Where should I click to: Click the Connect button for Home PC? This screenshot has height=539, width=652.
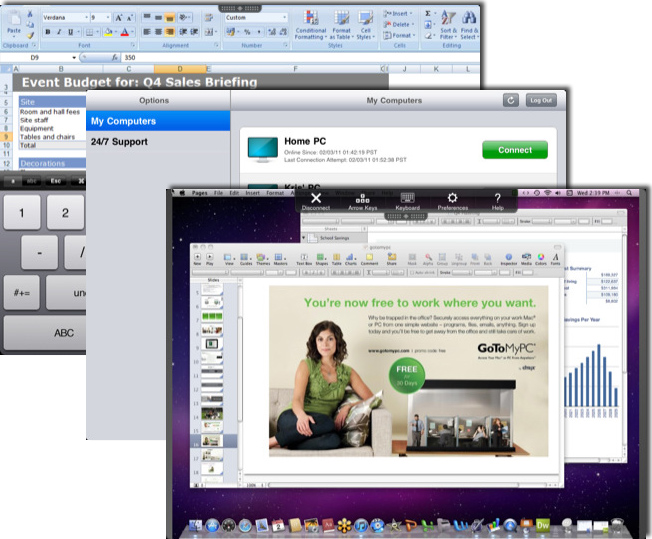(x=515, y=150)
